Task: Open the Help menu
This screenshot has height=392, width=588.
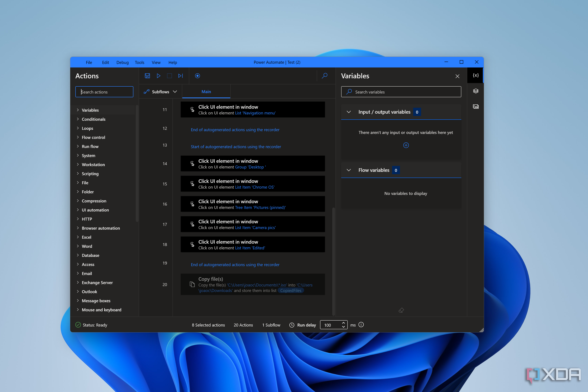Action: (x=172, y=62)
